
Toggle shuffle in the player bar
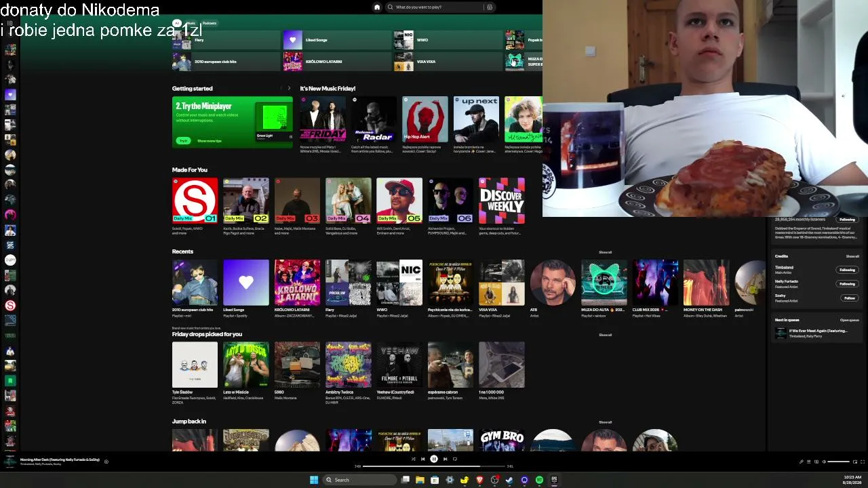click(413, 459)
